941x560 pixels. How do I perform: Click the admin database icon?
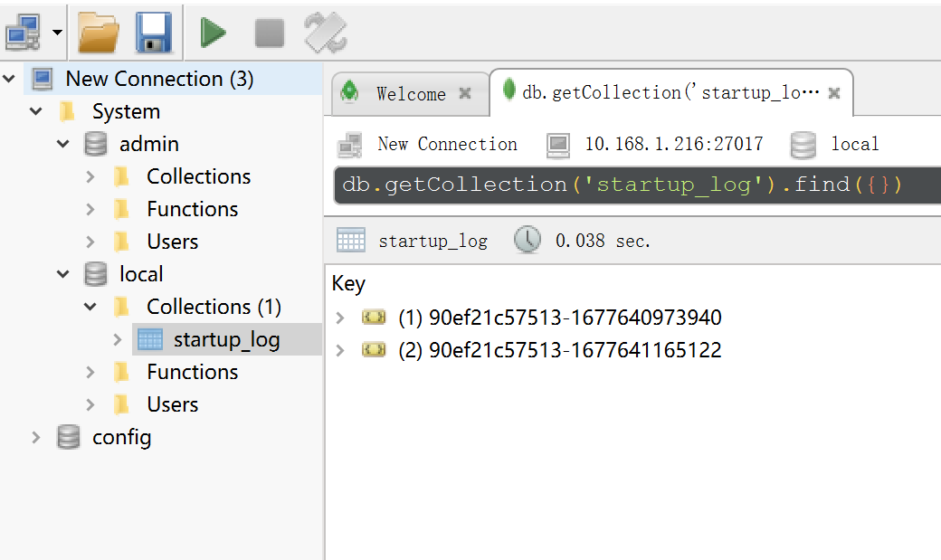tap(95, 144)
